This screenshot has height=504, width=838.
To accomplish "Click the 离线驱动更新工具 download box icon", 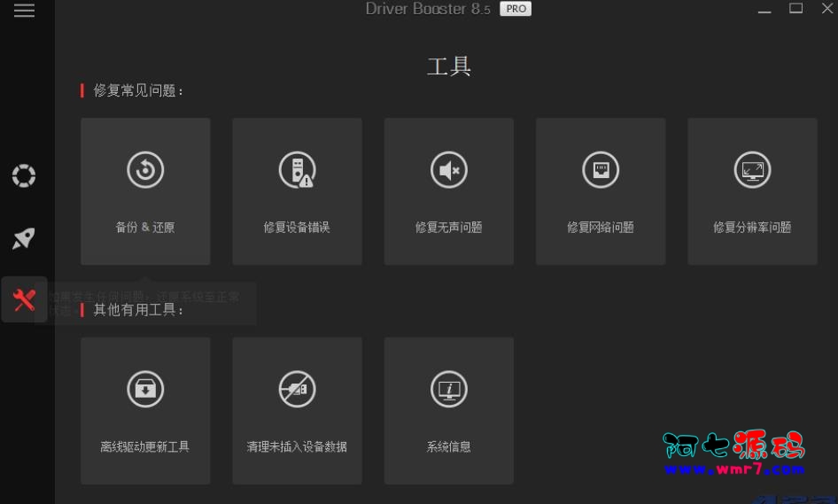I will (145, 389).
